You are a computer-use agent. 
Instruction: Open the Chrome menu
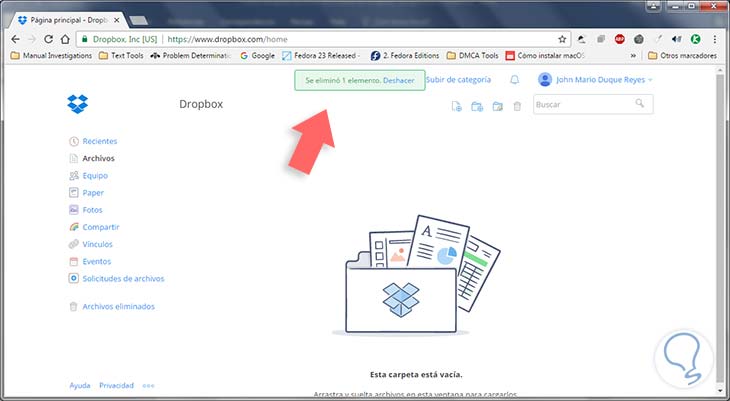(x=715, y=39)
